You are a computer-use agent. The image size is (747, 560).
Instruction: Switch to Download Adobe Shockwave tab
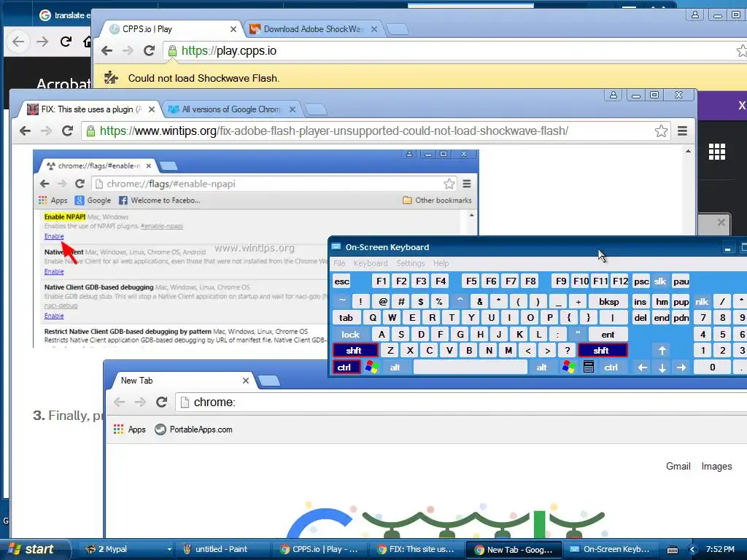(314, 29)
